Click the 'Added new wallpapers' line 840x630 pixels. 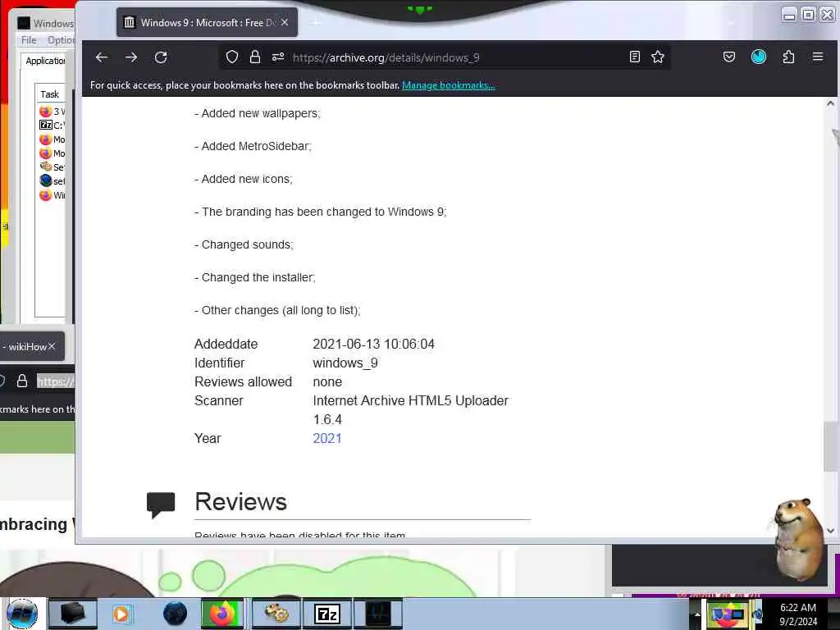257,113
